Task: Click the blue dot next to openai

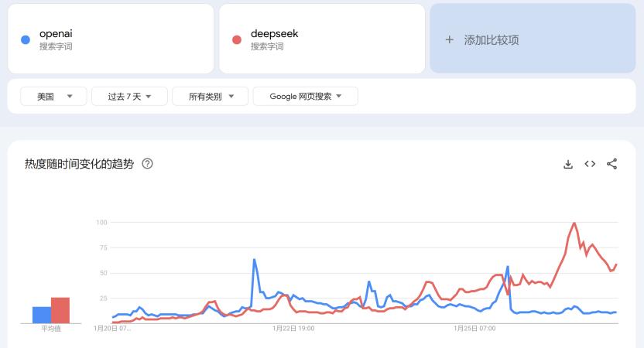Action: coord(26,39)
